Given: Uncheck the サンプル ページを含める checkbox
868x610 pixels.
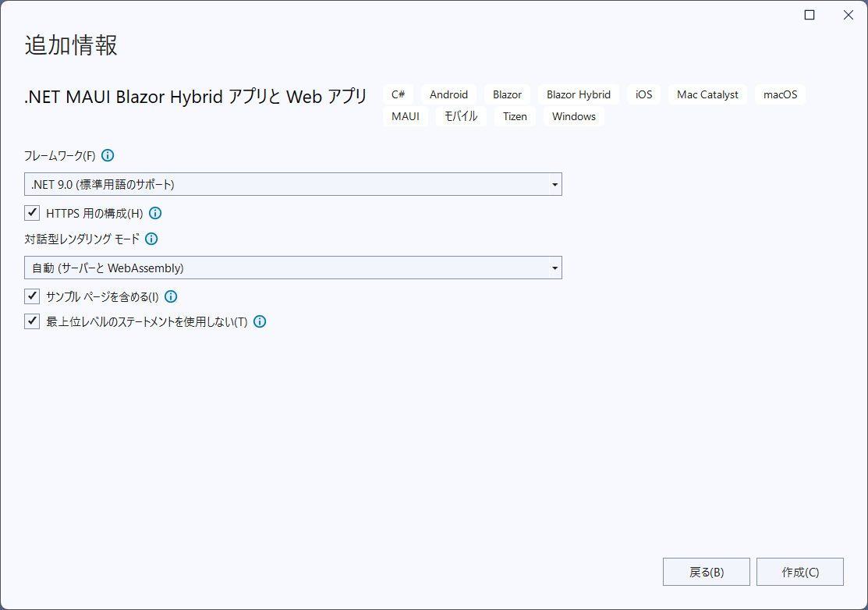Looking at the screenshot, I should point(32,296).
